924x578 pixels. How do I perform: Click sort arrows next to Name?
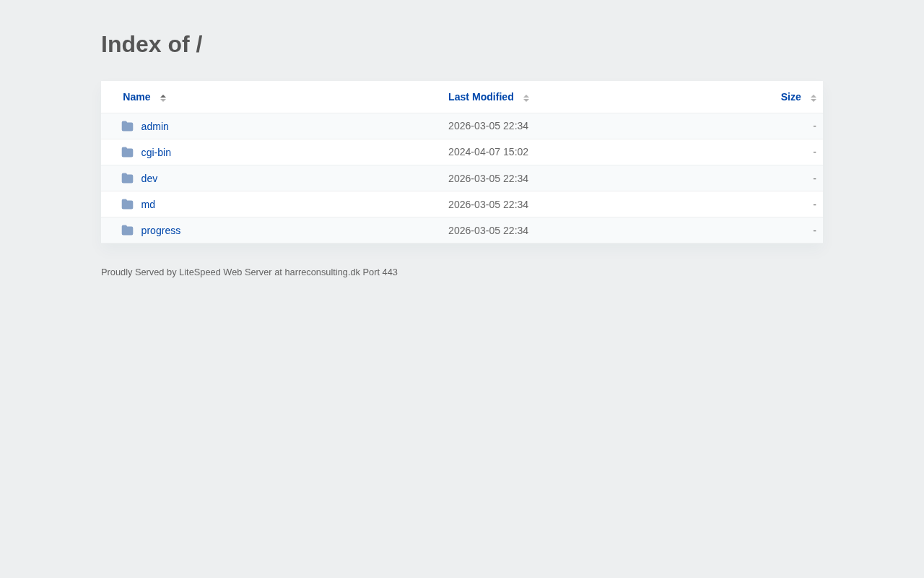(163, 98)
